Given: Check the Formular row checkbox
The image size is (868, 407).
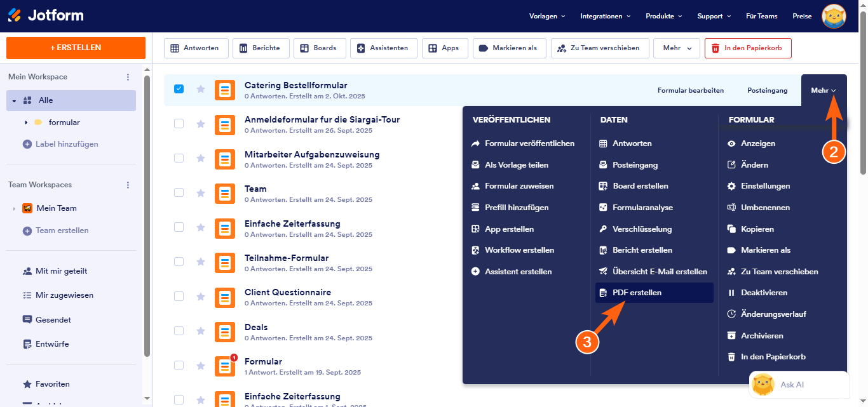Looking at the screenshot, I should (179, 365).
